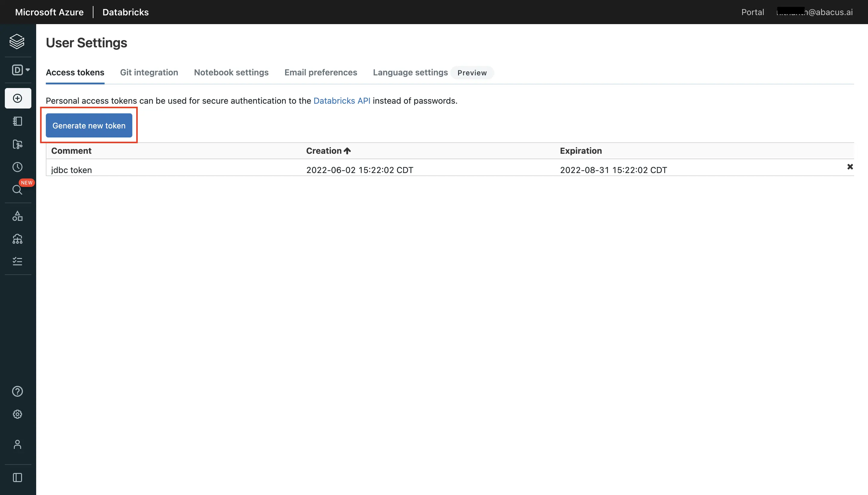Click the Generate new token button
Image resolution: width=868 pixels, height=495 pixels.
point(89,125)
